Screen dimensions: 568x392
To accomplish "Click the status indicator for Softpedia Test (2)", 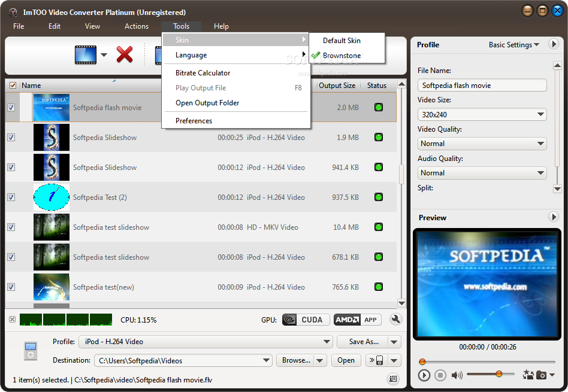I will [x=379, y=197].
